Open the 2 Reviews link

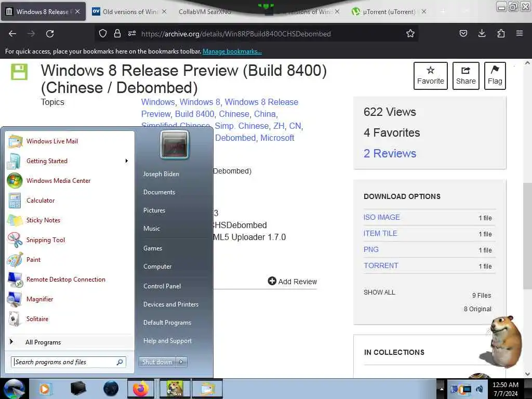[390, 153]
